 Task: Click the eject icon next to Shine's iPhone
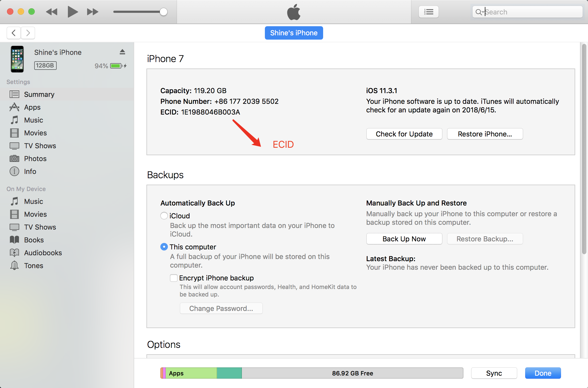coord(122,52)
